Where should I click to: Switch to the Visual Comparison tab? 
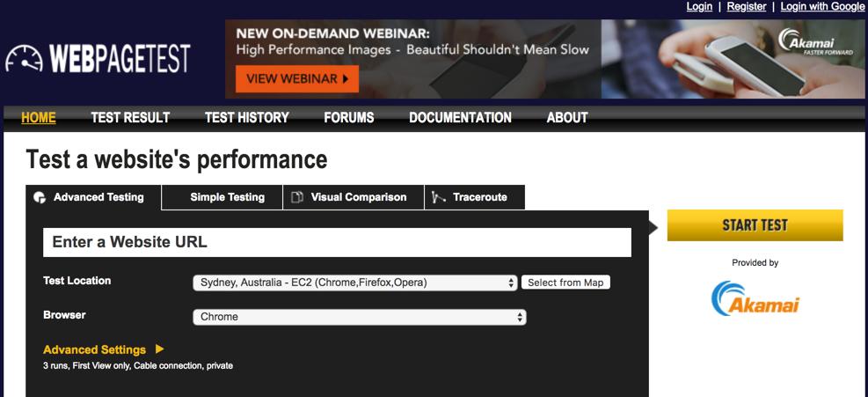point(354,197)
